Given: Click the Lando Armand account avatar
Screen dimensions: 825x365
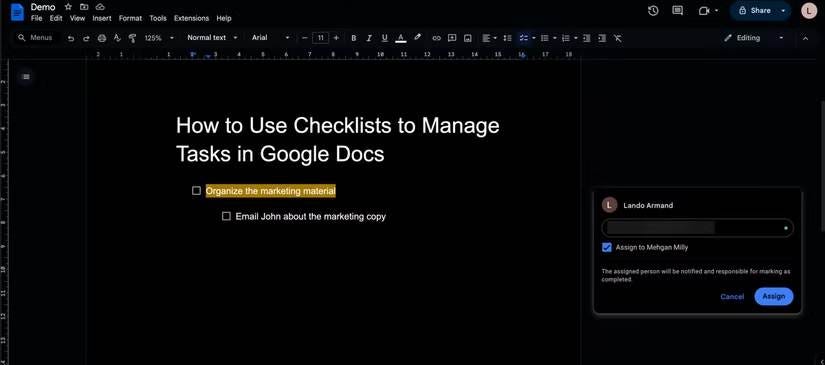Looking at the screenshot, I should tap(809, 11).
